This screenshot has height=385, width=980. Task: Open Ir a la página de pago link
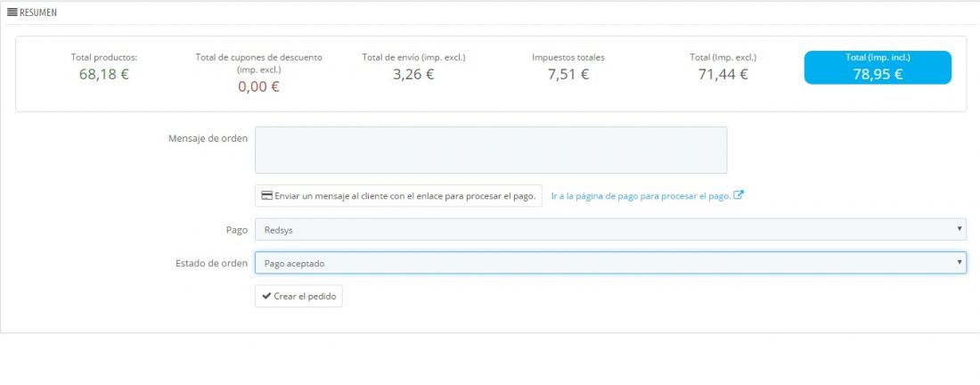[x=641, y=196]
